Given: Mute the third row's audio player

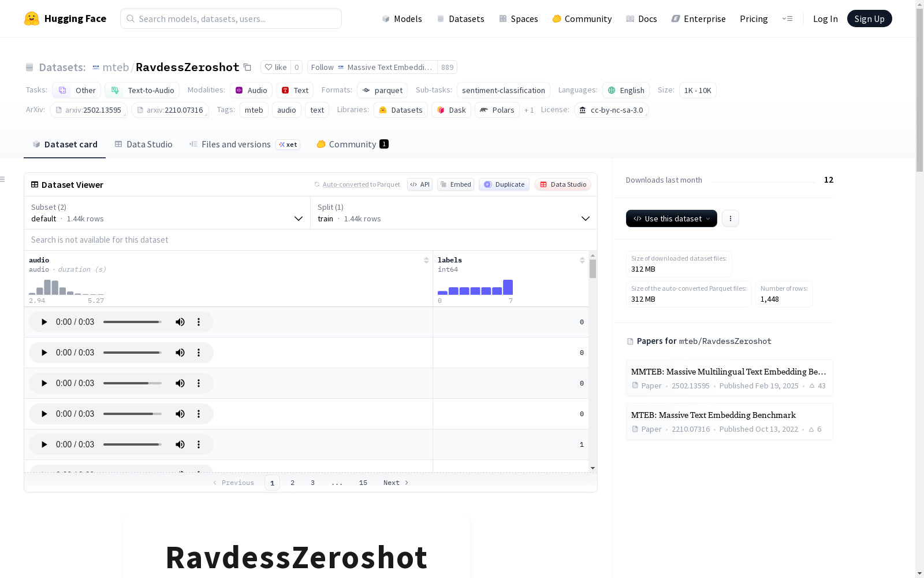Looking at the screenshot, I should (180, 383).
